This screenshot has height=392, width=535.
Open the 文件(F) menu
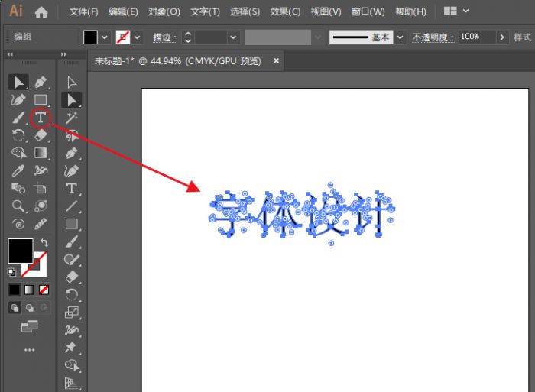pyautogui.click(x=83, y=11)
